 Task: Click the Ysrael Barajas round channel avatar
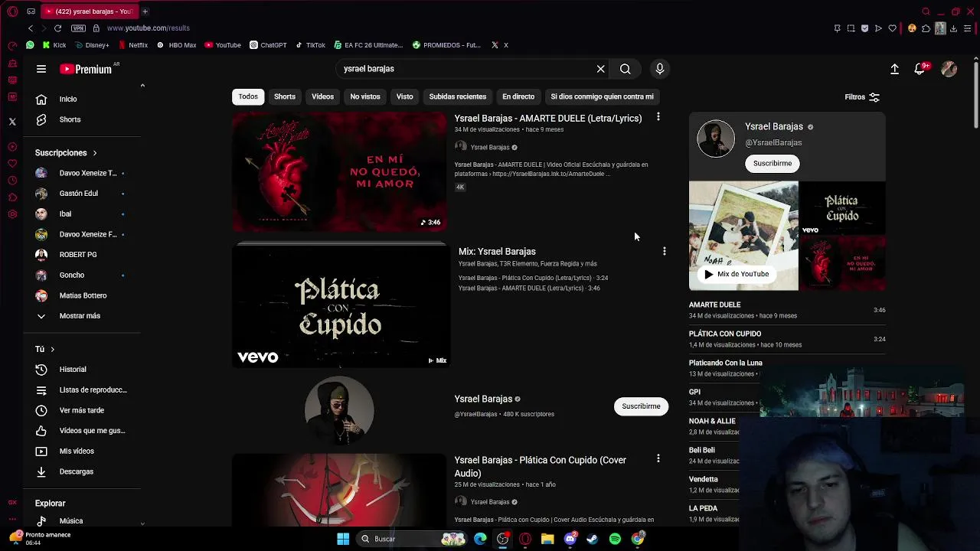[339, 410]
